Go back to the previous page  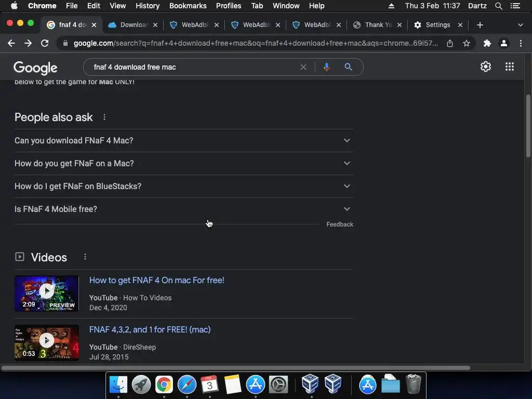click(x=11, y=43)
